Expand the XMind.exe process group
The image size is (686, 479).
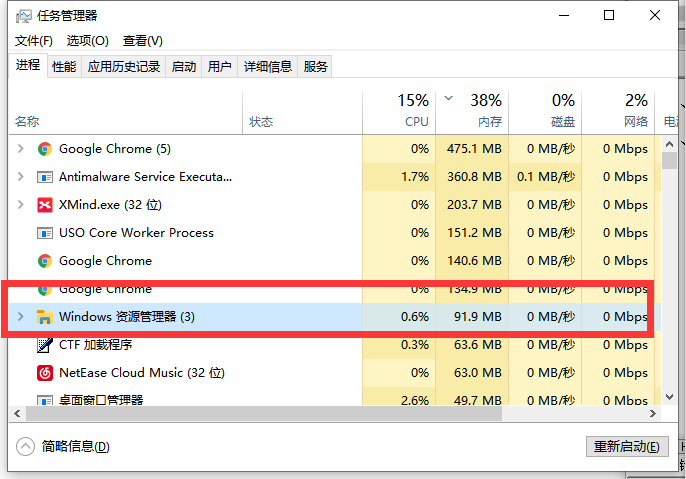pyautogui.click(x=20, y=205)
